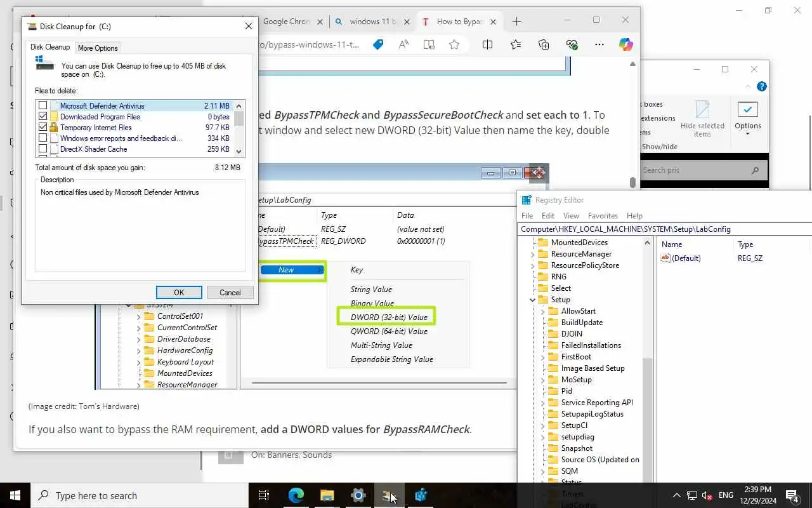Open Edit menu in Registry Editor

548,216
